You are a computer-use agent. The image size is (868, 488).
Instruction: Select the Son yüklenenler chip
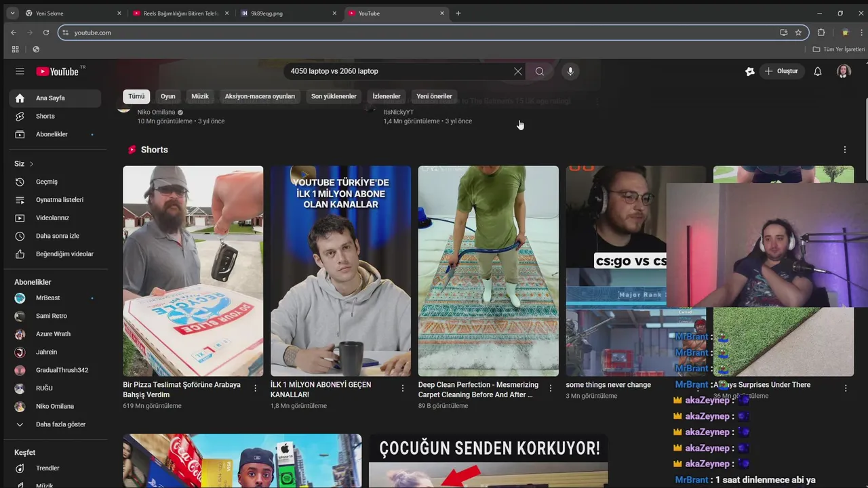pyautogui.click(x=334, y=96)
